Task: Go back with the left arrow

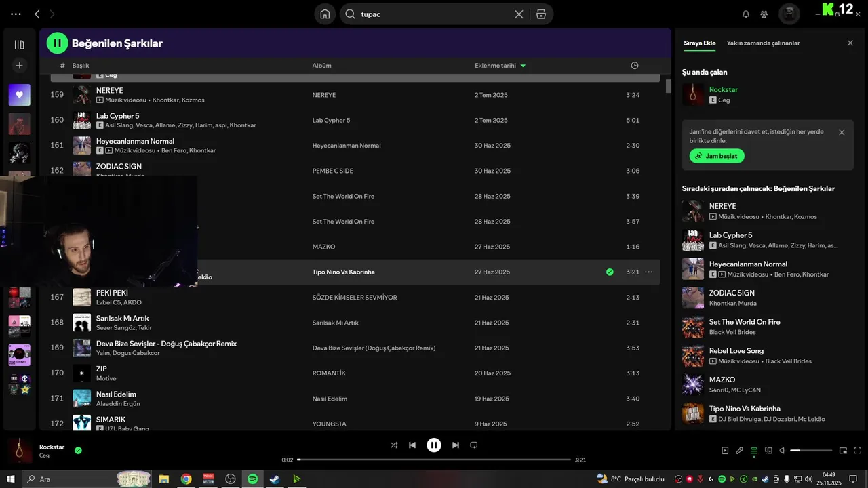Action: [x=37, y=14]
